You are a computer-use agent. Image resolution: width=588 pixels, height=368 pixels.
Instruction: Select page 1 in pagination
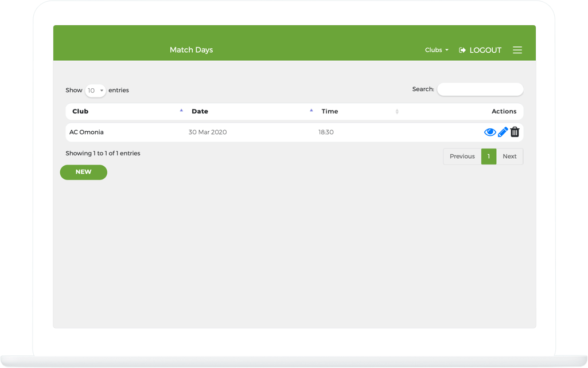pyautogui.click(x=489, y=156)
